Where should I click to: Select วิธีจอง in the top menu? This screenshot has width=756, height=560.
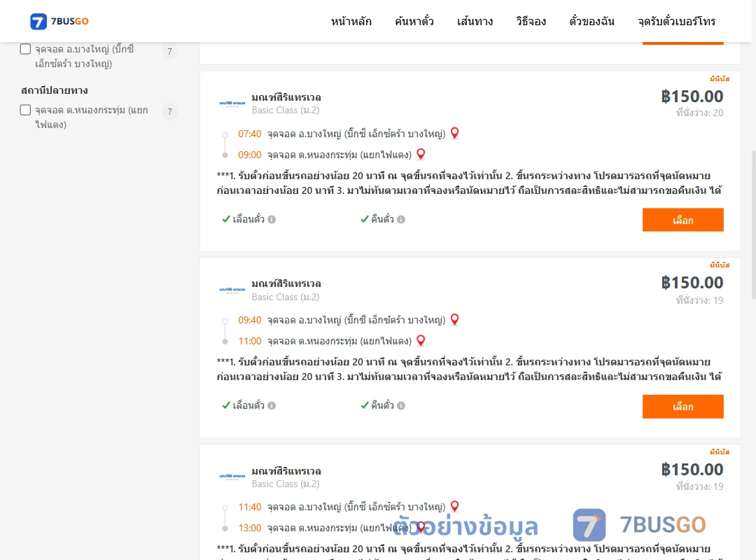click(531, 21)
